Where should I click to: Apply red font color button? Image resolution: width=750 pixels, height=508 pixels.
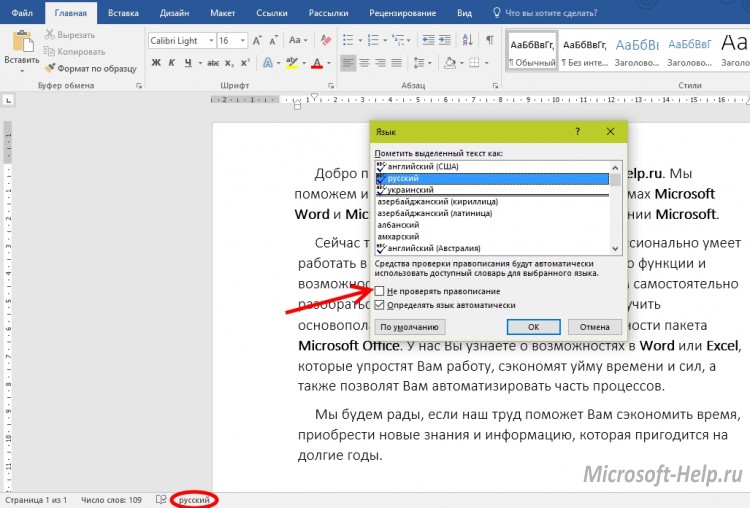[x=317, y=63]
